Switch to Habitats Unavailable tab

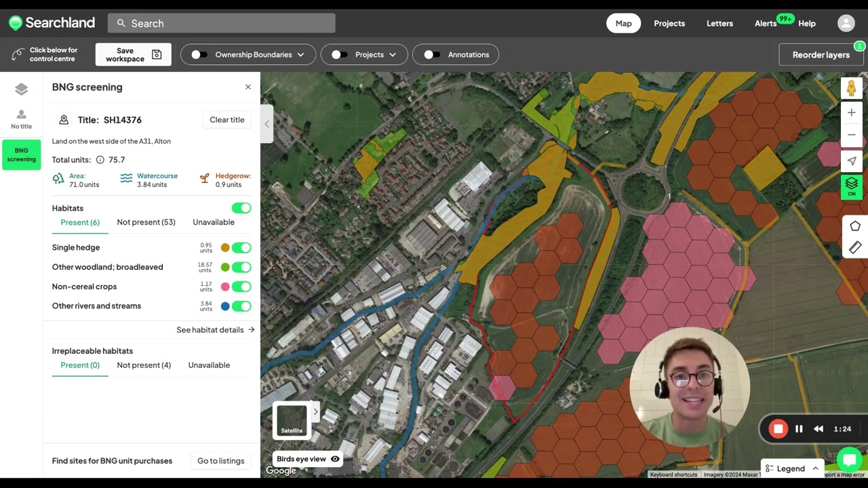pos(214,222)
